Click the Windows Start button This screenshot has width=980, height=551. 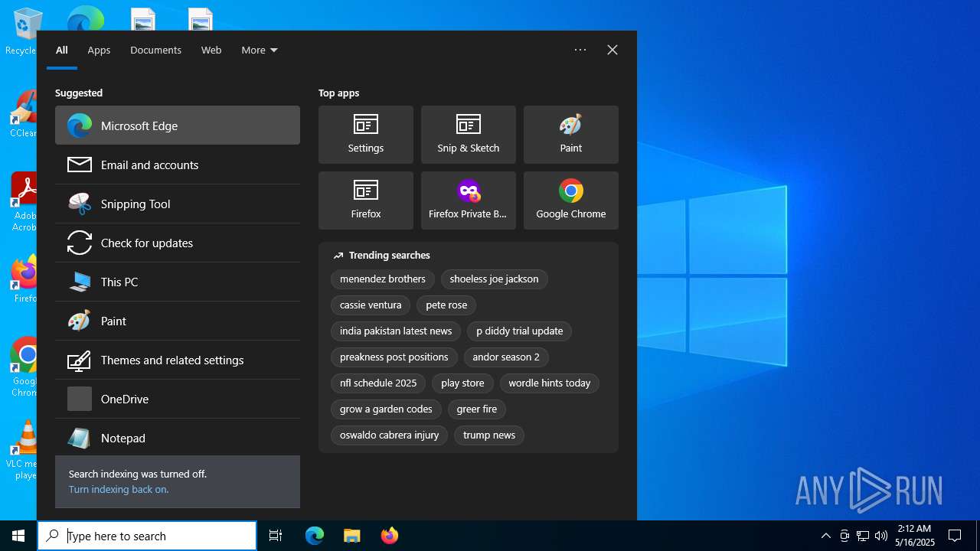point(18,536)
